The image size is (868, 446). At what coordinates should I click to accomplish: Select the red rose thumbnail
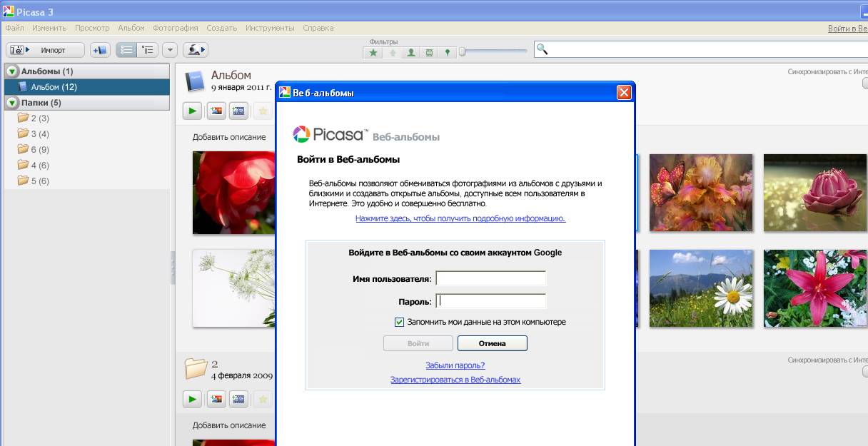[234, 193]
